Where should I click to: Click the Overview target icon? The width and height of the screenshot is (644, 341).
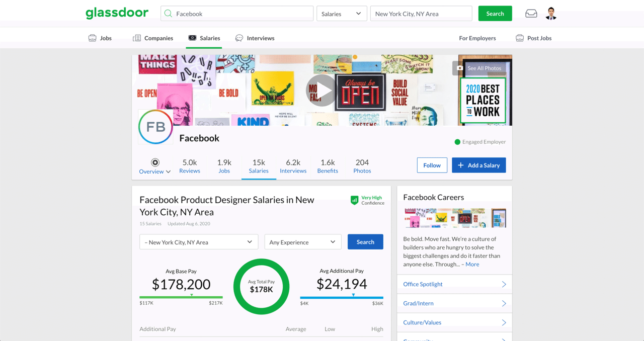click(x=155, y=162)
